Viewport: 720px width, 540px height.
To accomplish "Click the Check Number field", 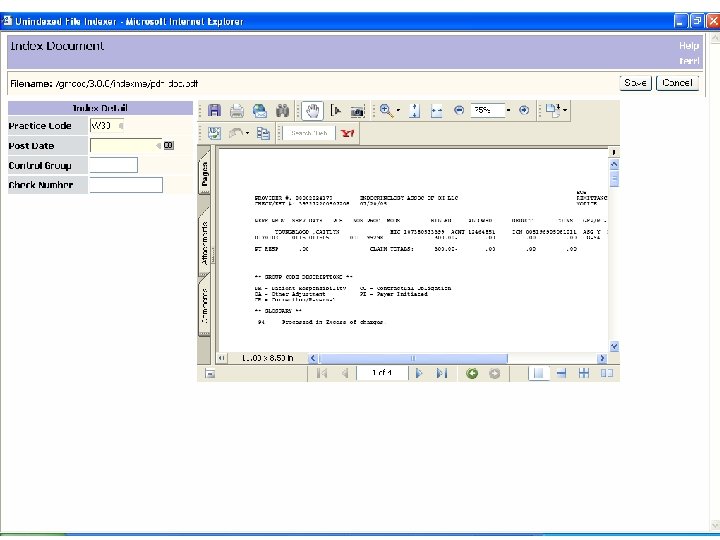I will [x=126, y=185].
